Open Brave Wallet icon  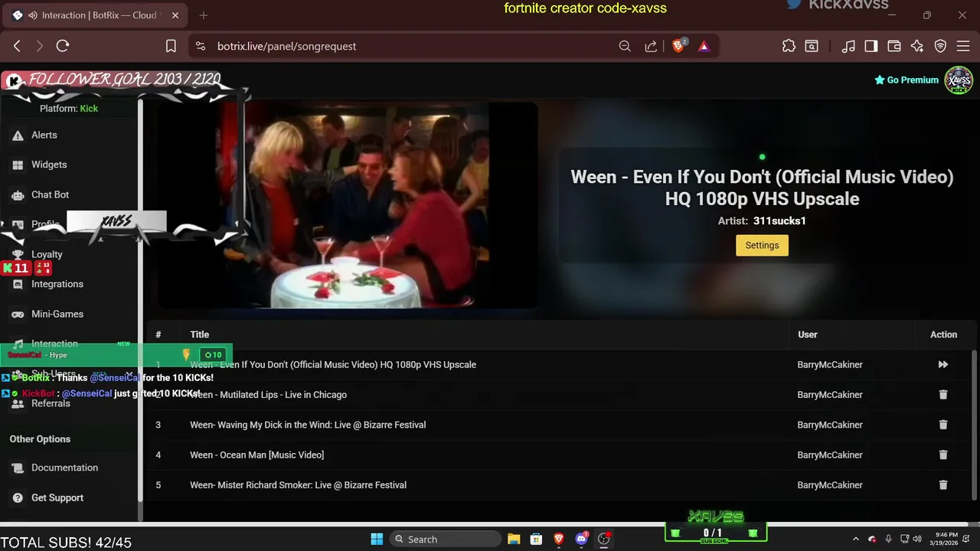pyautogui.click(x=894, y=46)
